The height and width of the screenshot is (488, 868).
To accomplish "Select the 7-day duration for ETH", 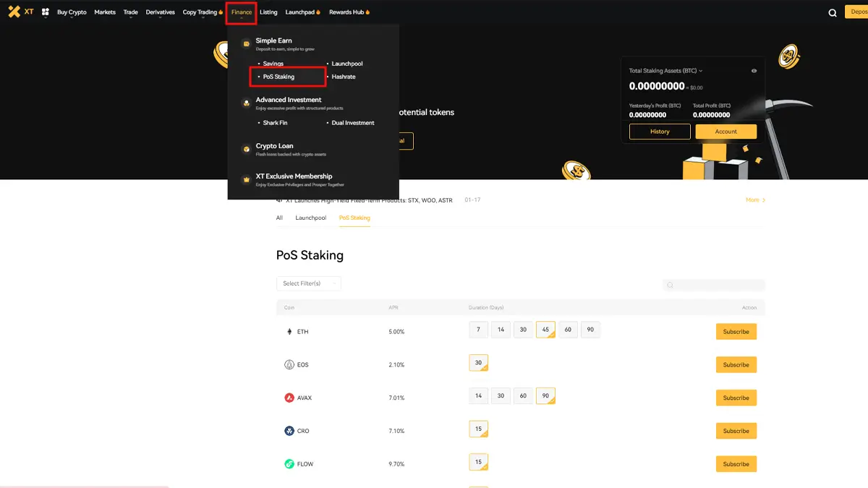I will tap(478, 330).
